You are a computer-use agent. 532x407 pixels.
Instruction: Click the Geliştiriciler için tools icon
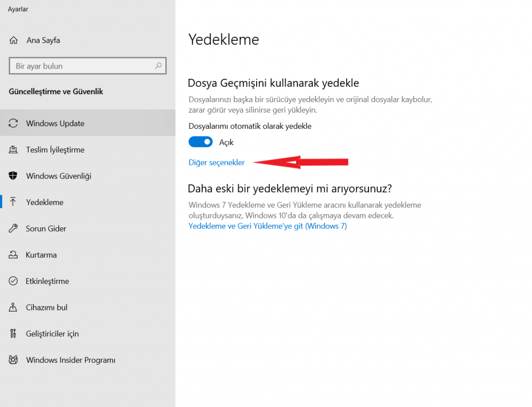(13, 333)
